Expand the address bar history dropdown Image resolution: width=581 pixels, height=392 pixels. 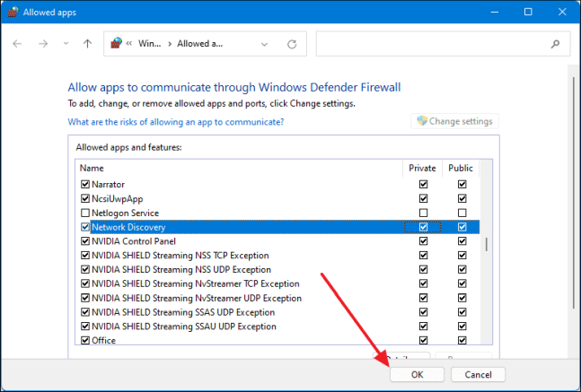(263, 44)
